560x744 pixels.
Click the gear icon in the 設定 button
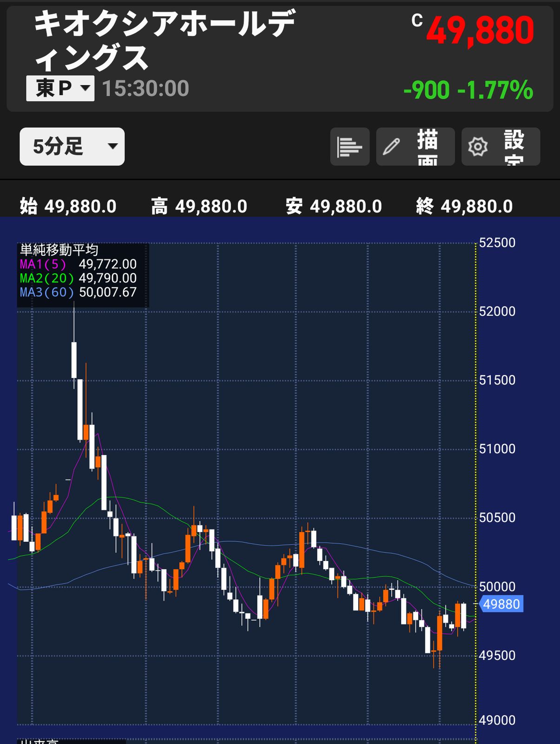478,147
